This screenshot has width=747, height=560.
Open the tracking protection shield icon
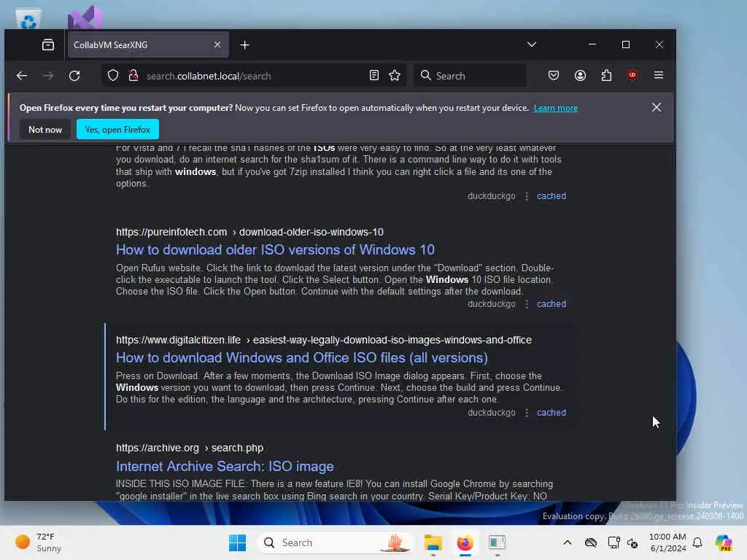[x=113, y=76]
